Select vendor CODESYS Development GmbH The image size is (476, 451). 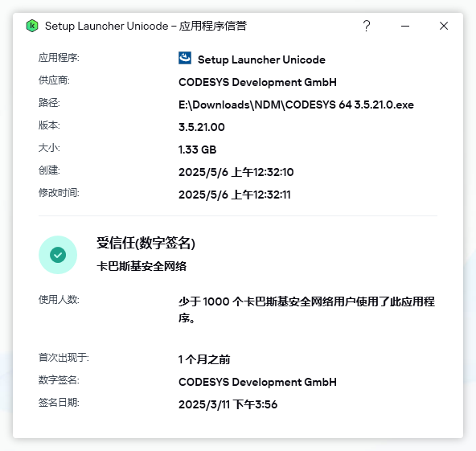coord(257,82)
